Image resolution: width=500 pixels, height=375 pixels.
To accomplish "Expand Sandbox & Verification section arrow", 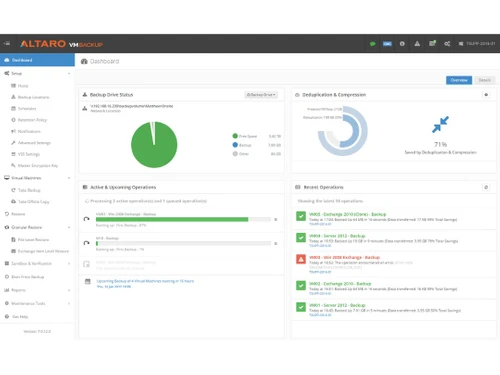I will click(x=69, y=263).
